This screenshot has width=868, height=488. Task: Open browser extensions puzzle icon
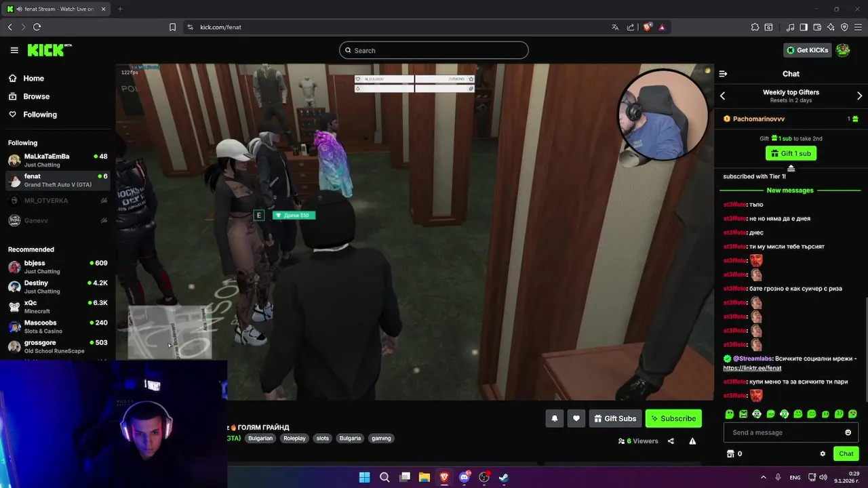[755, 27]
